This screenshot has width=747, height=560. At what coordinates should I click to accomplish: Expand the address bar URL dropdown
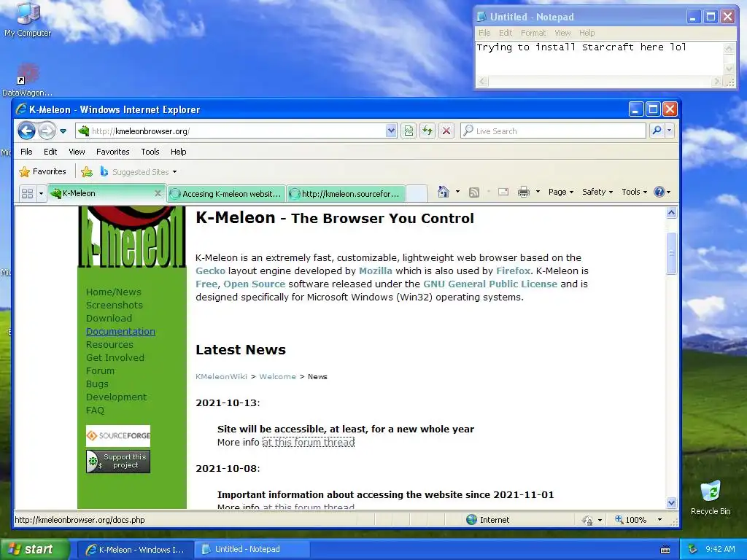(391, 131)
